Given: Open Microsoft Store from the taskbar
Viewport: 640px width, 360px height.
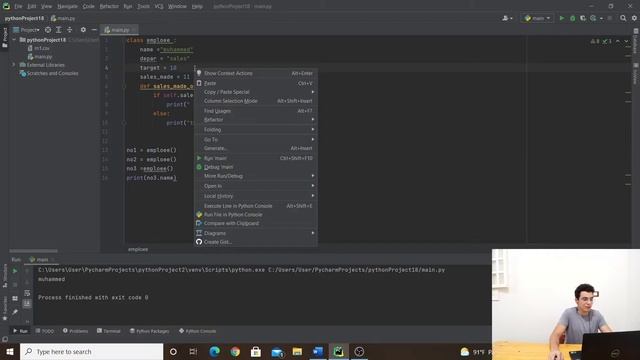Looking at the screenshot, I should pyautogui.click(x=256, y=351).
